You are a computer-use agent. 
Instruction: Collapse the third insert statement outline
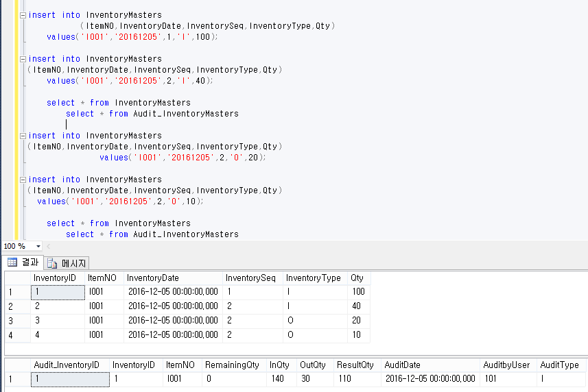(23, 136)
